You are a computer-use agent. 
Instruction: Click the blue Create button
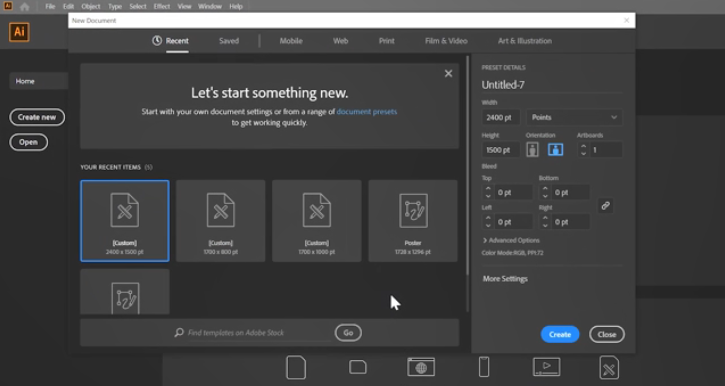(x=560, y=334)
